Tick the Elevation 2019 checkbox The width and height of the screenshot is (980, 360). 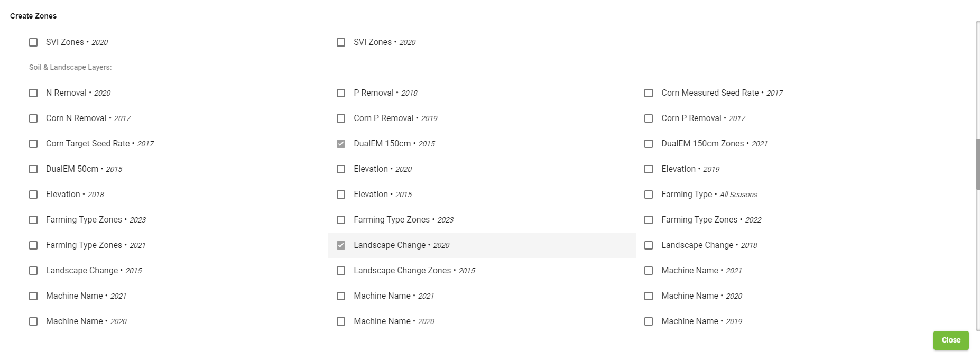coord(649,169)
